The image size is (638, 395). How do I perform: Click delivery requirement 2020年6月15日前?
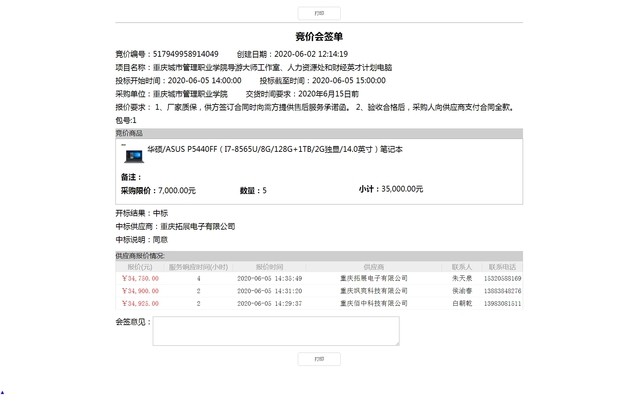click(x=328, y=94)
